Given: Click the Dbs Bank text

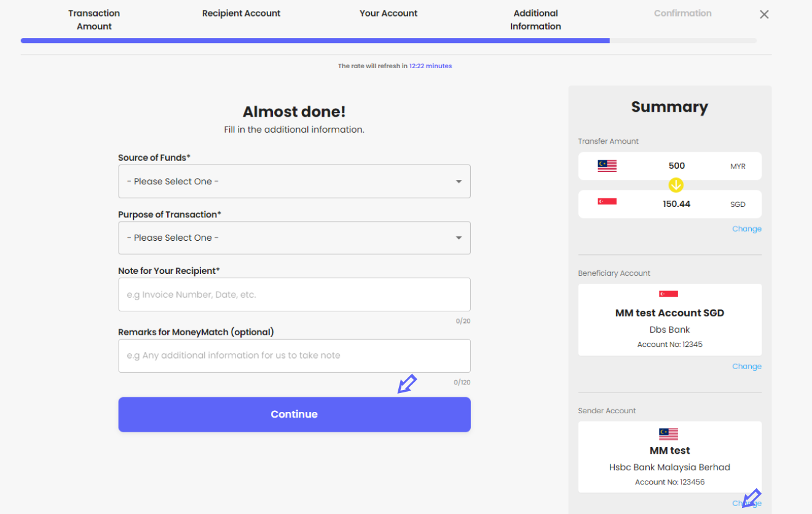Looking at the screenshot, I should click(x=669, y=330).
